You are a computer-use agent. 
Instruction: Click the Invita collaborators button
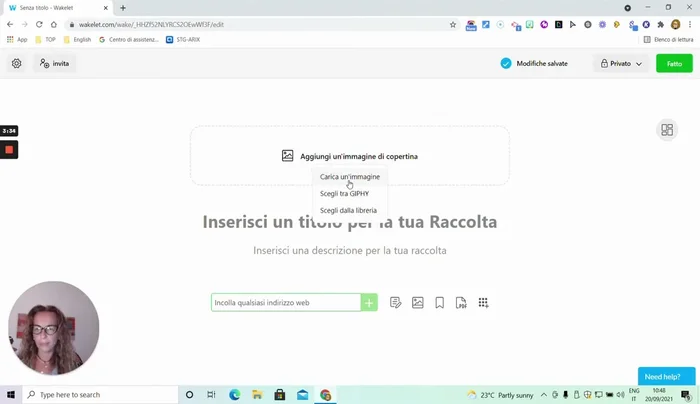coord(54,63)
